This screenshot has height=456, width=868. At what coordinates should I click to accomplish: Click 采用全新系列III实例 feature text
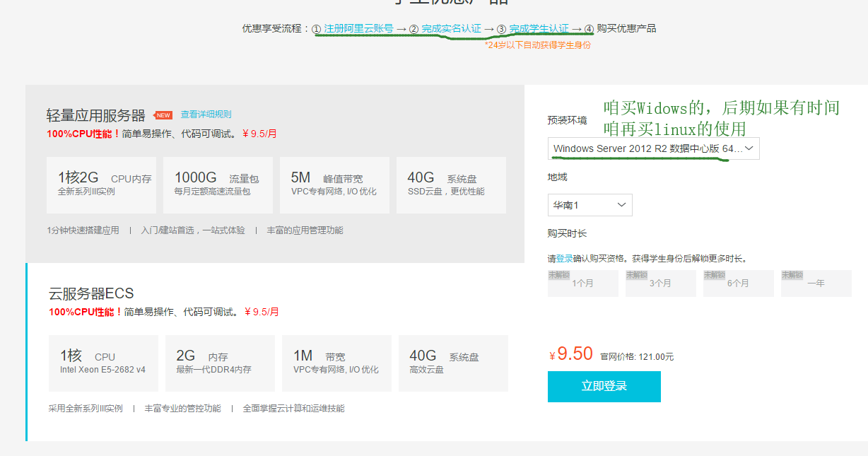tap(86, 409)
